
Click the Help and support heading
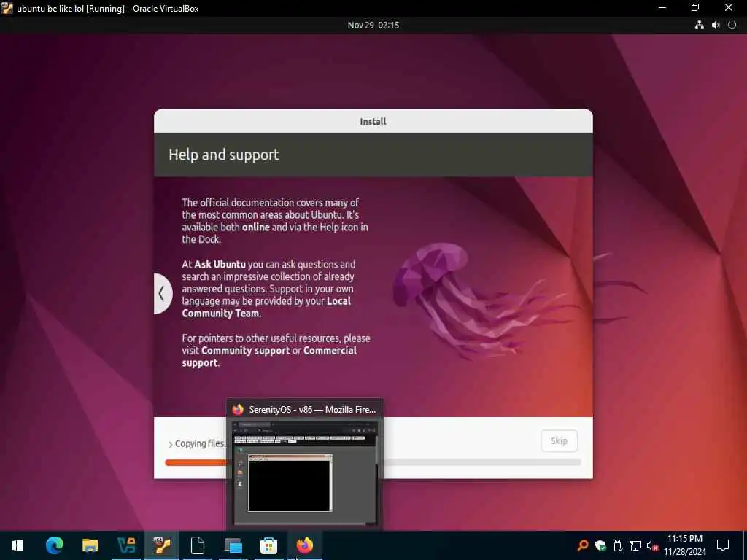pyautogui.click(x=224, y=155)
